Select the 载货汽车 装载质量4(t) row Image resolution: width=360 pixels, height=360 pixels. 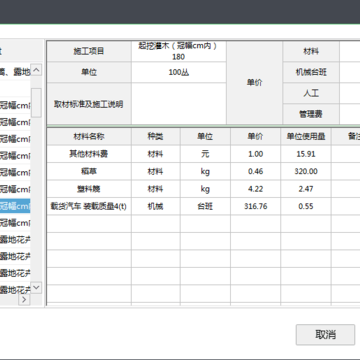[x=203, y=206]
